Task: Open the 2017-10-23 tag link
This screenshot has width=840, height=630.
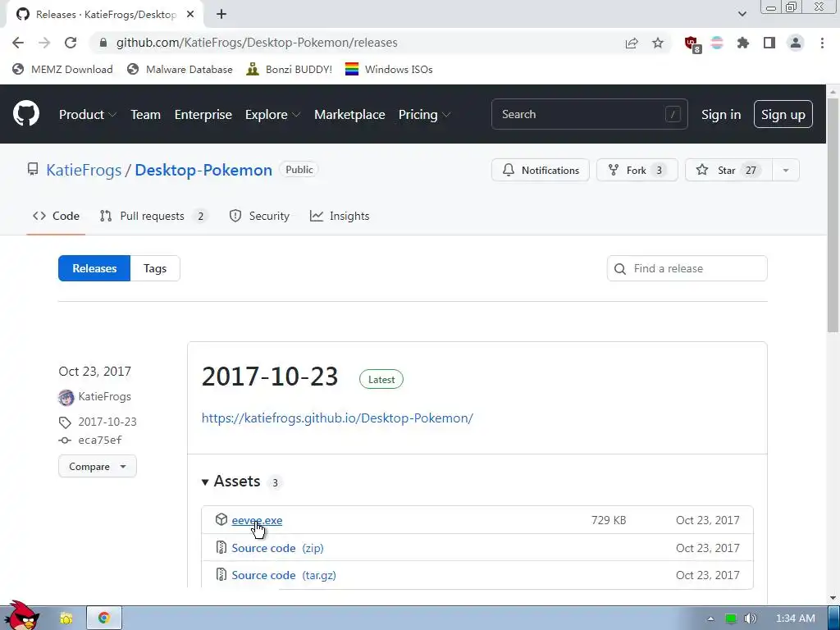Action: [x=107, y=422]
